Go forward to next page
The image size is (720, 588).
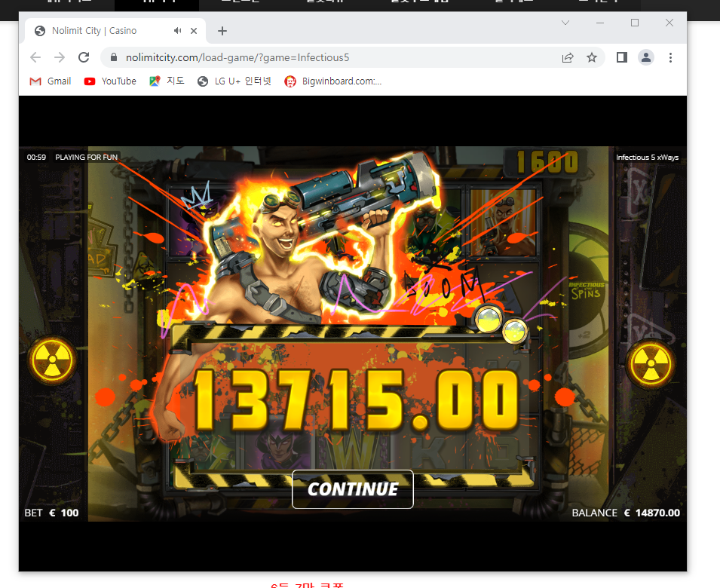tap(60, 57)
